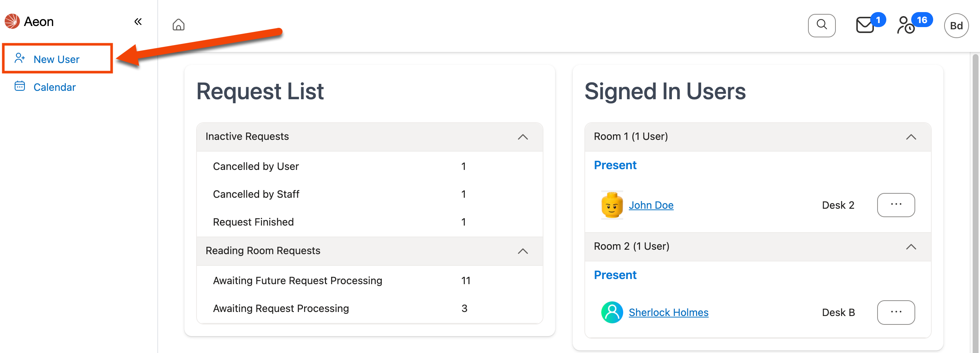Image resolution: width=980 pixels, height=353 pixels.
Task: Open Calendar from the sidebar
Action: pos(55,87)
